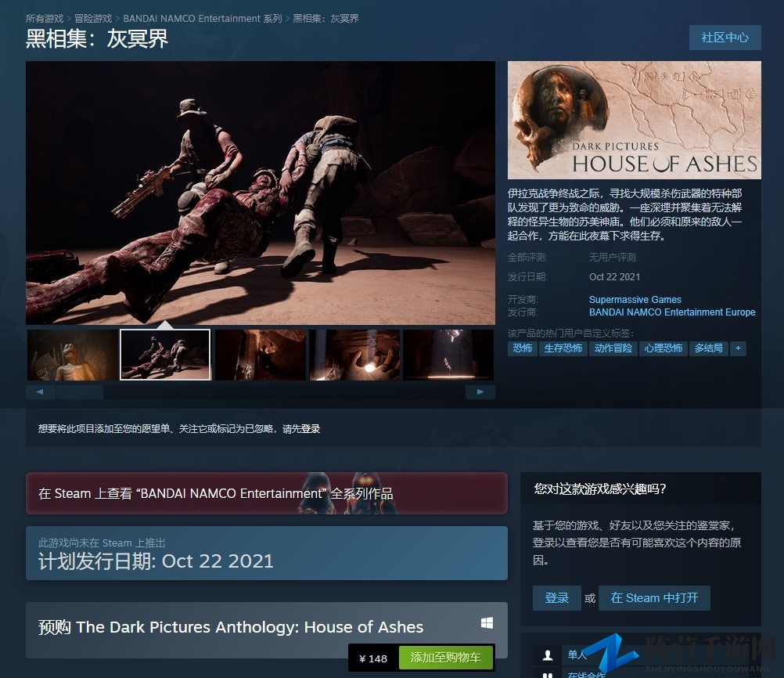This screenshot has height=678, width=784.
Task: Click the 恐怖 tag
Action: click(x=522, y=348)
